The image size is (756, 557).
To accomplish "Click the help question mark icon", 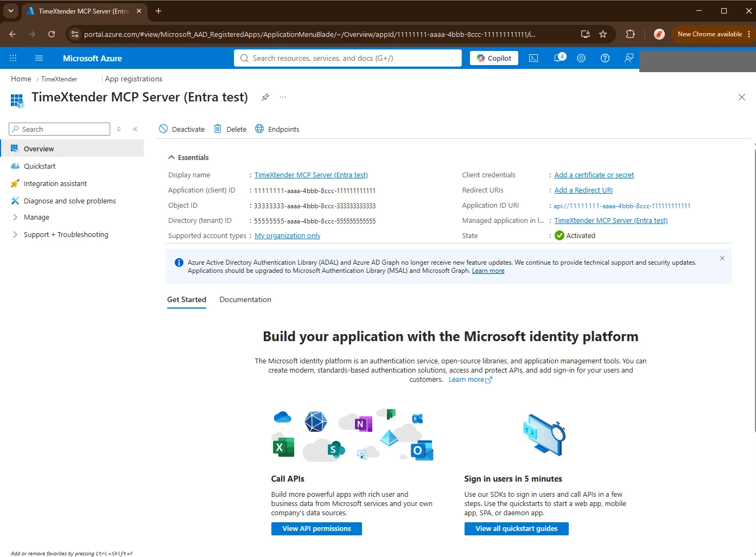I will (605, 58).
